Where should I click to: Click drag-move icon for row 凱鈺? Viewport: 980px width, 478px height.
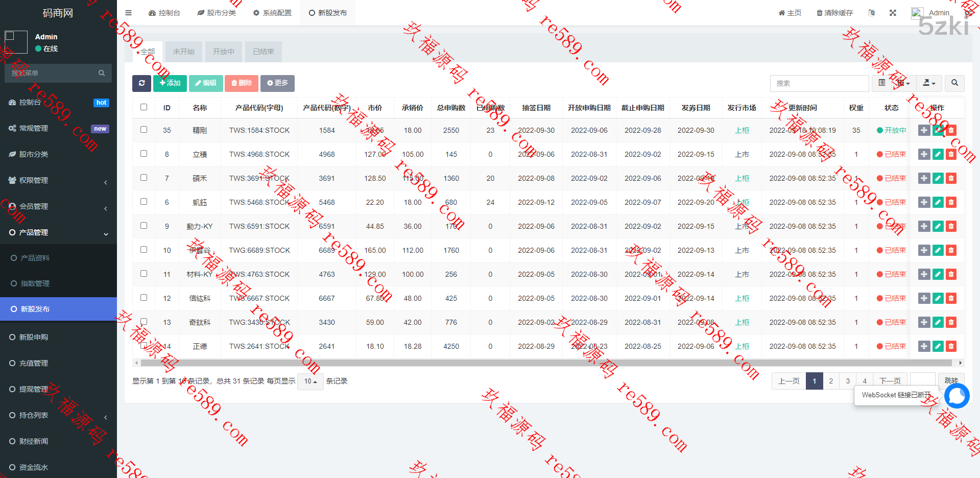point(924,202)
